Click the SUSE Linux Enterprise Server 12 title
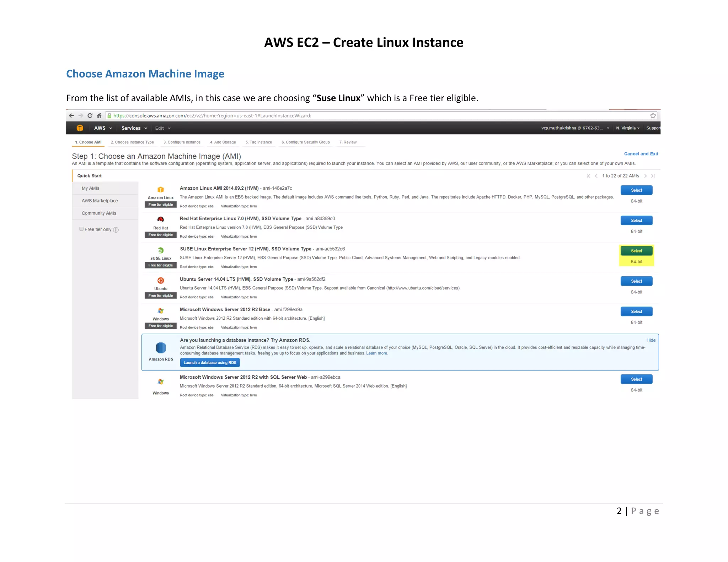The image size is (728, 562). point(246,249)
